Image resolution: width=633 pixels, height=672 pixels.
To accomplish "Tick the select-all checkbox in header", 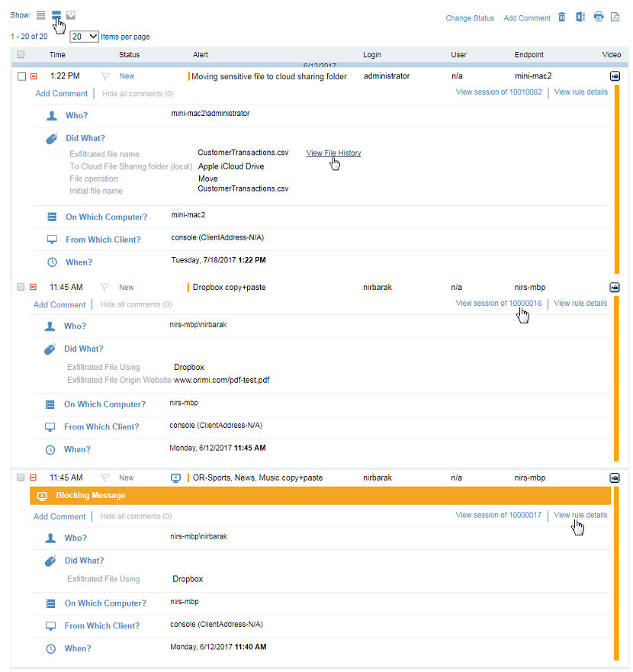I will point(21,55).
